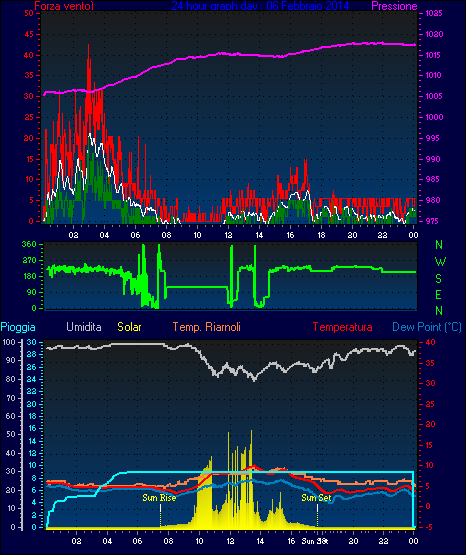Click 45 on the red wind force axis
Screen dimensions: 466x555
click(x=29, y=34)
